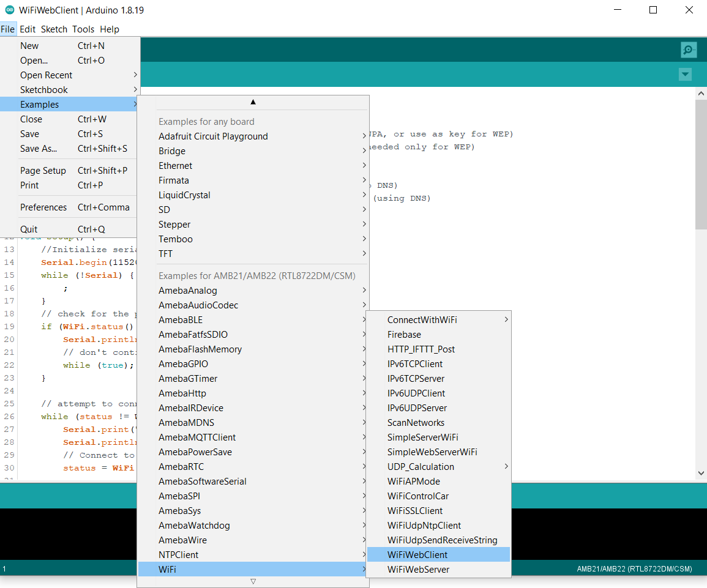Expand Firmata examples submenu

(x=253, y=180)
